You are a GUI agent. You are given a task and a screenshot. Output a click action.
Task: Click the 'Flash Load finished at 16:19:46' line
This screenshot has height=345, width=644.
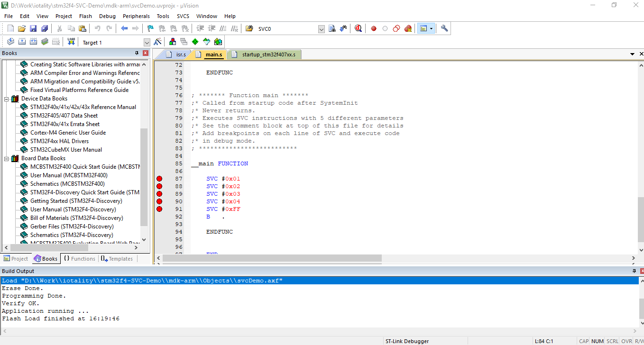[61, 318]
